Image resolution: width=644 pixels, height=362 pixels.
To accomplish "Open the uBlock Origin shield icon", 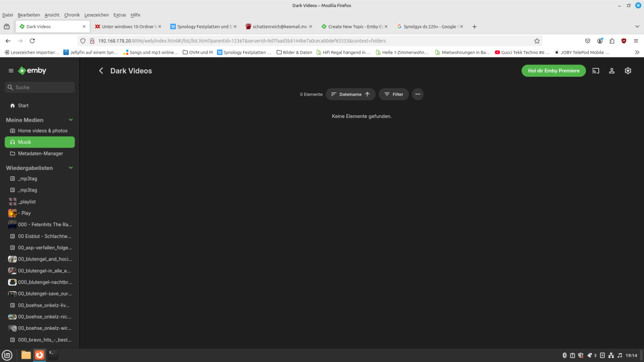I will click(x=624, y=41).
